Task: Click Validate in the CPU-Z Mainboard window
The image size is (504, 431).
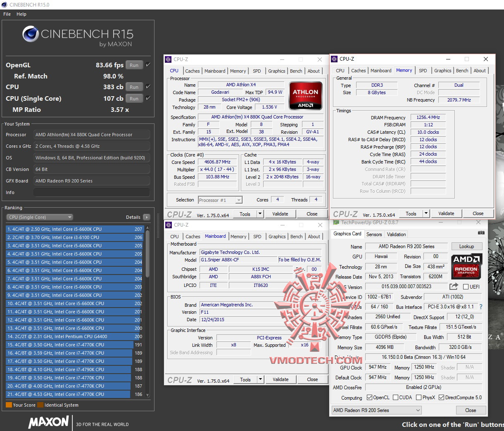Action: [281, 379]
